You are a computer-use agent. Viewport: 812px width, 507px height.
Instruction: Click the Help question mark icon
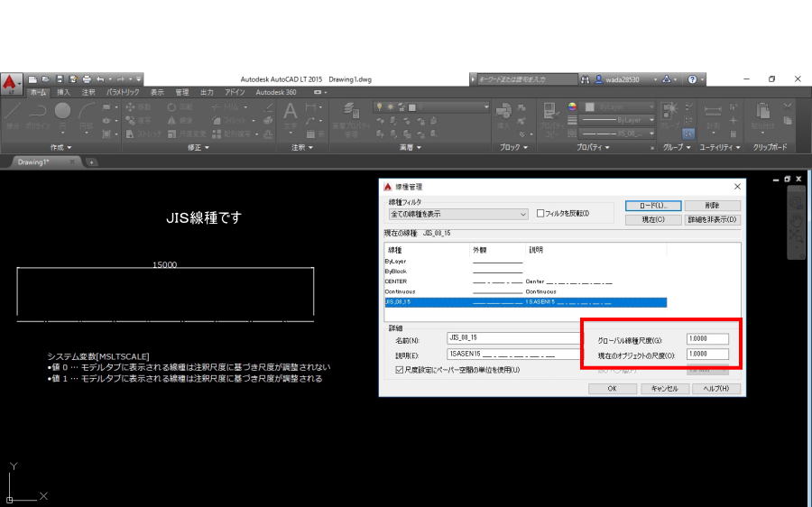[692, 79]
